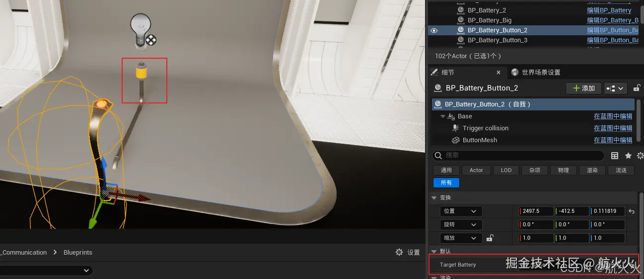Screen dimensions: 644x279
Task: Switch to the 世界场景设置 tab
Action: (x=541, y=72)
